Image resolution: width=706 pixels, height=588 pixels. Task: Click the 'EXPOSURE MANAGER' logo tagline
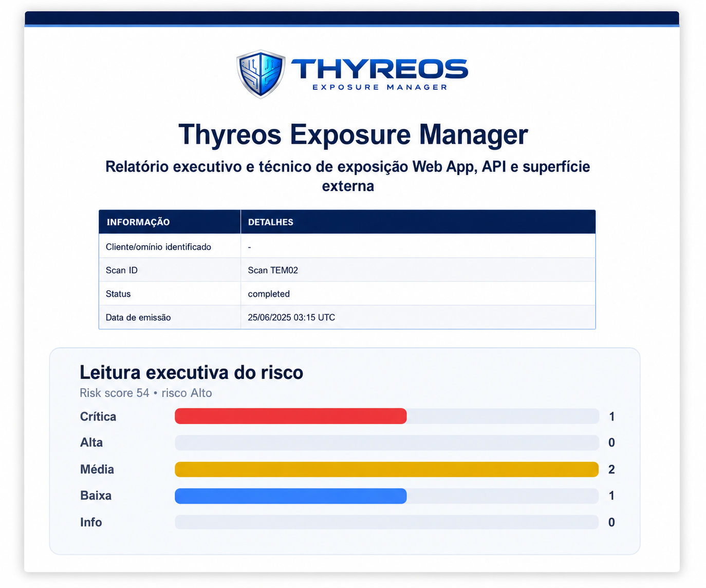pyautogui.click(x=380, y=87)
